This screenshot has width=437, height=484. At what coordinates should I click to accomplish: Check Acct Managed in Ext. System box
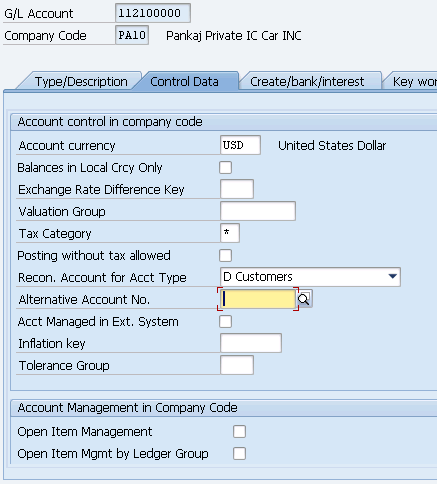[225, 322]
